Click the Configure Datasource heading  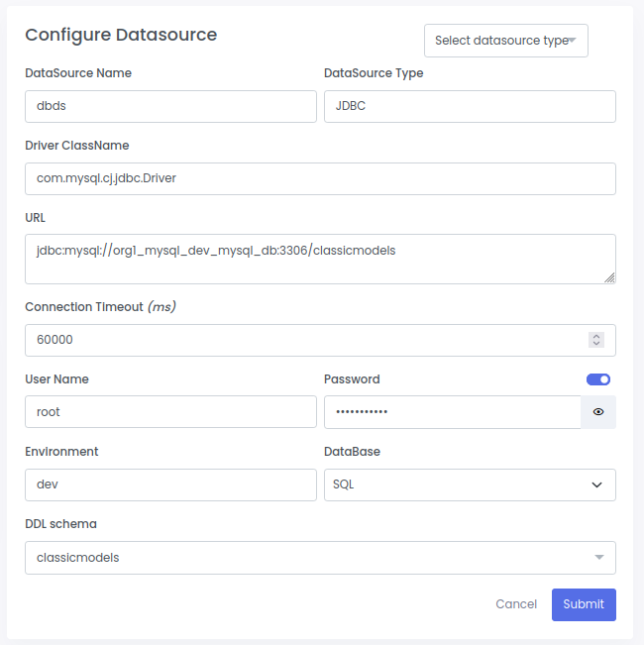121,35
